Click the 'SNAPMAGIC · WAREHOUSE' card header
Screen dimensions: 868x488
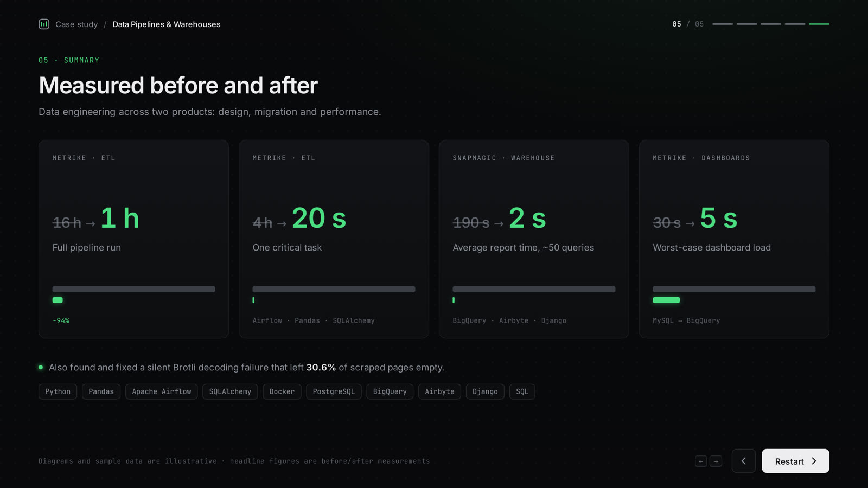click(x=504, y=158)
